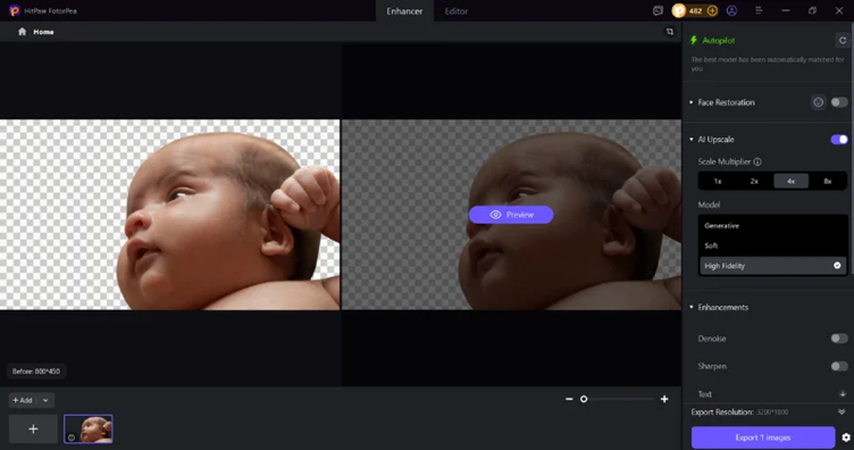Image resolution: width=854 pixels, height=450 pixels.
Task: Click the + Add button
Action: tap(23, 400)
